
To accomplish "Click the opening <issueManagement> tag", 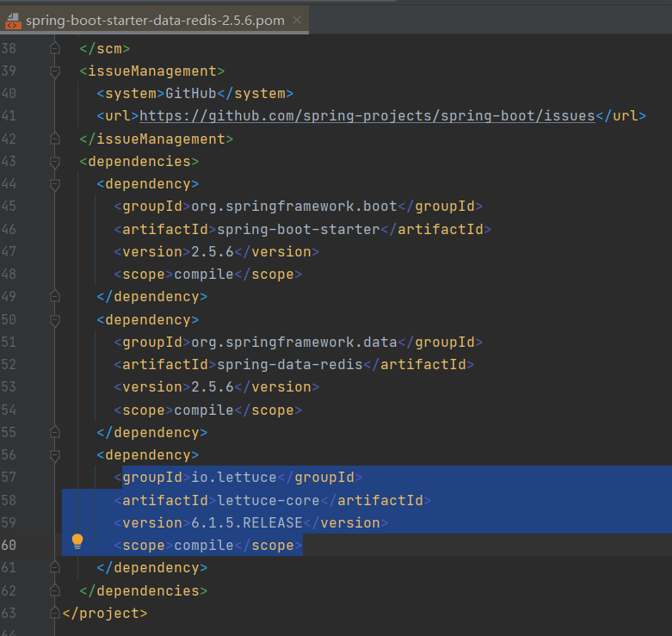I will click(x=151, y=71).
